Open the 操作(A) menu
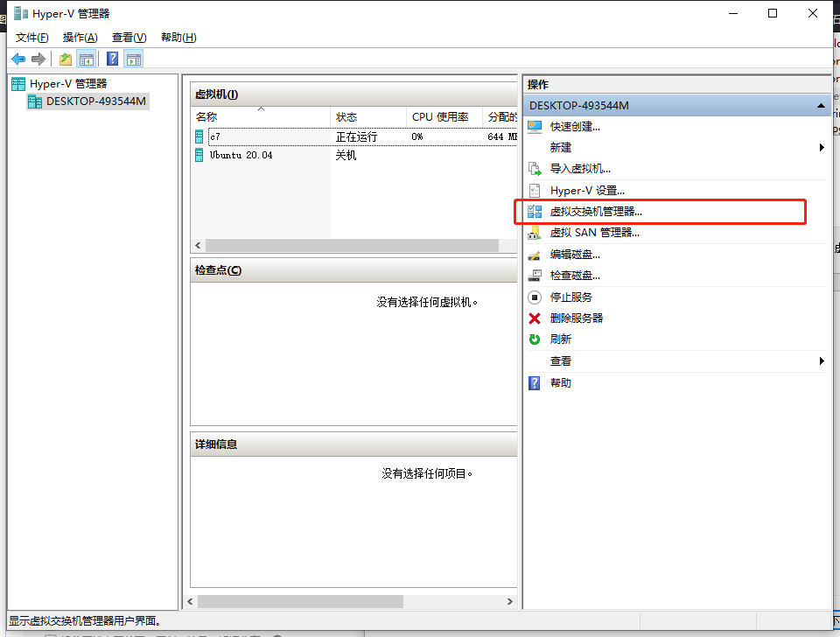The width and height of the screenshot is (840, 637). click(80, 38)
